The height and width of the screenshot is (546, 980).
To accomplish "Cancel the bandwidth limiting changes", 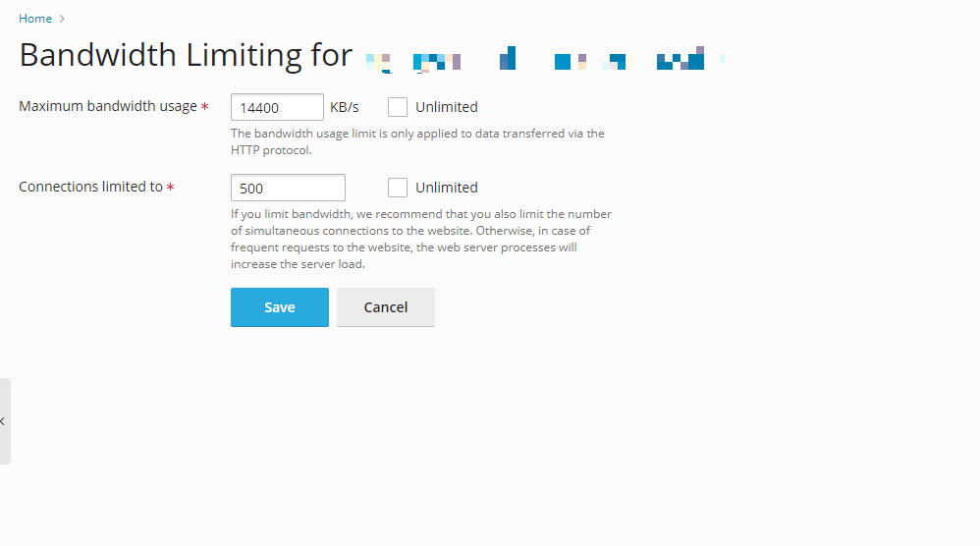I will tap(386, 307).
